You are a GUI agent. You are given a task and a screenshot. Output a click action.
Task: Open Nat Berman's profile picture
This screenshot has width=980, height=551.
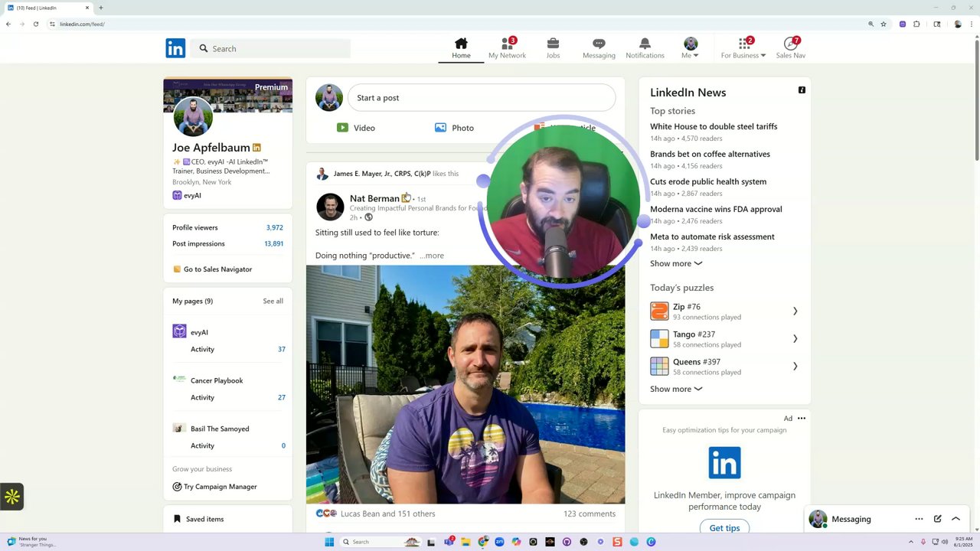tap(330, 207)
